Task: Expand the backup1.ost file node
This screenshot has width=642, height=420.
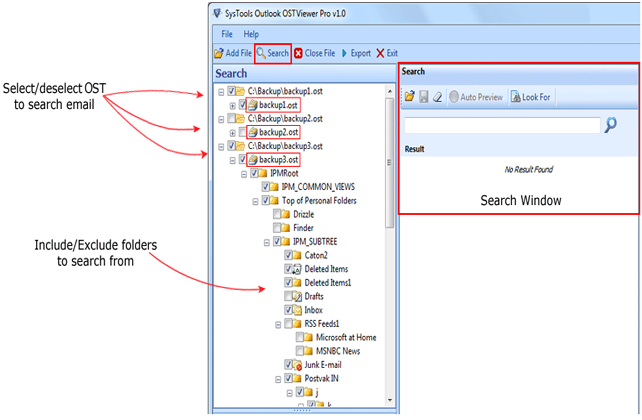Action: [x=233, y=106]
